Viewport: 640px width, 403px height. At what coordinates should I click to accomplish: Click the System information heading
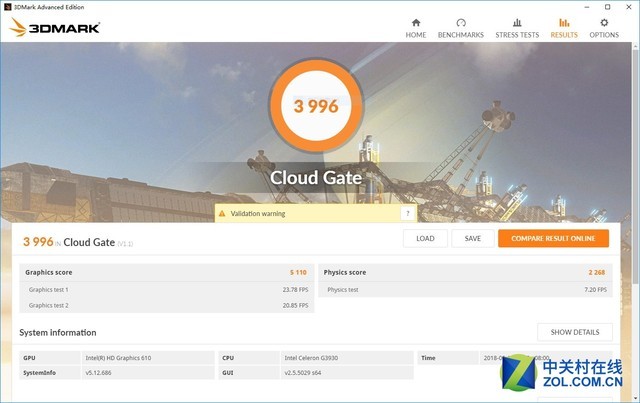pyautogui.click(x=58, y=332)
